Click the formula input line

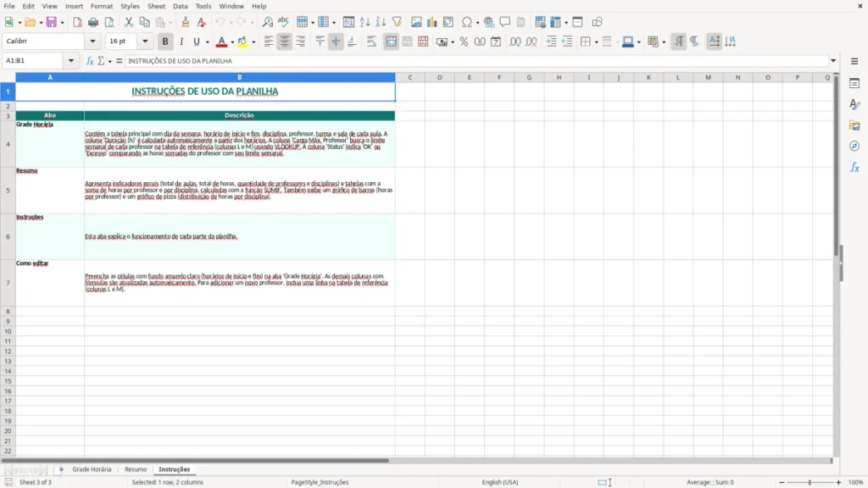[477, 61]
